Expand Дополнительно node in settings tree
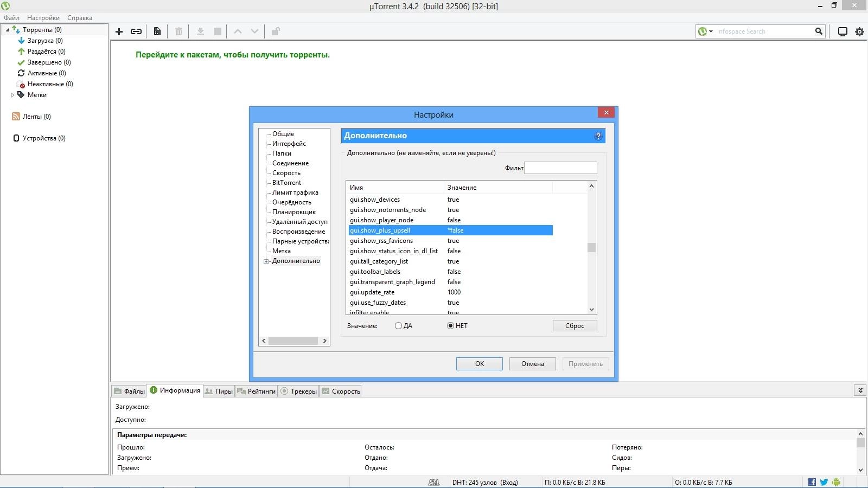 pos(266,261)
